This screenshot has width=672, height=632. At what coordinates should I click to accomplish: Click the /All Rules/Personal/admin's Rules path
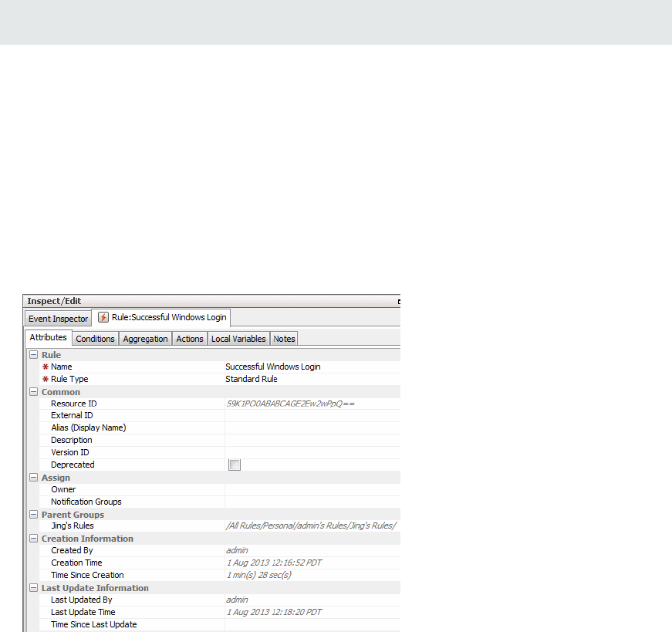(x=311, y=526)
